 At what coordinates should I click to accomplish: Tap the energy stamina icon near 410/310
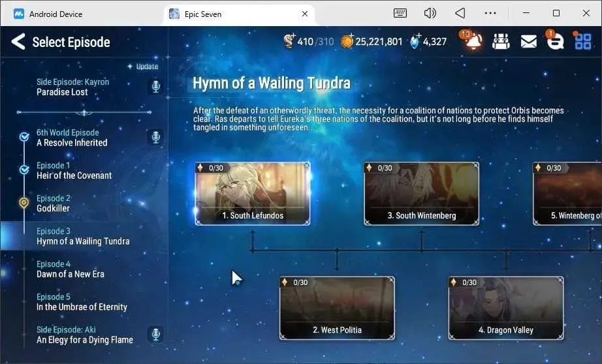tap(289, 40)
